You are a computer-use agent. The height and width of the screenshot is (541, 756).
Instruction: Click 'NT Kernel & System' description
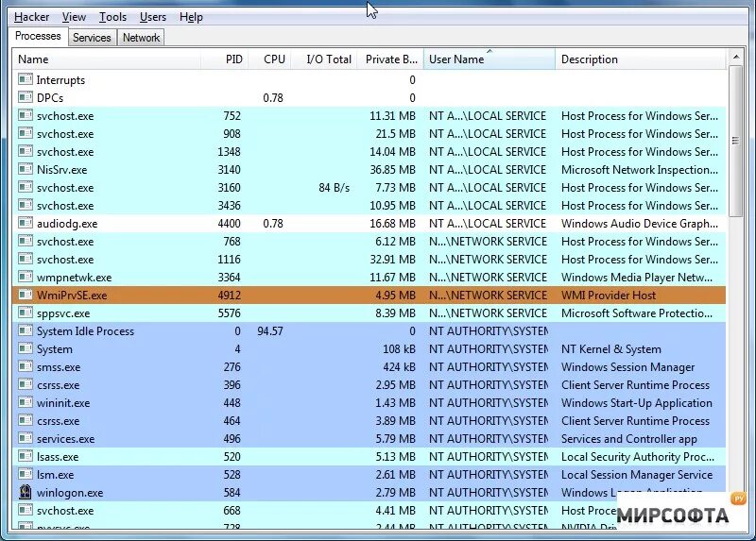tap(610, 349)
